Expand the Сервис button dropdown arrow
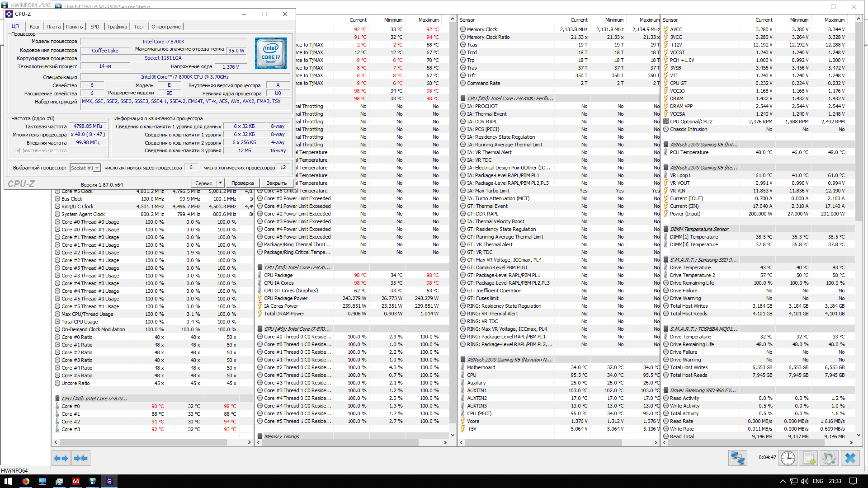 click(x=220, y=183)
